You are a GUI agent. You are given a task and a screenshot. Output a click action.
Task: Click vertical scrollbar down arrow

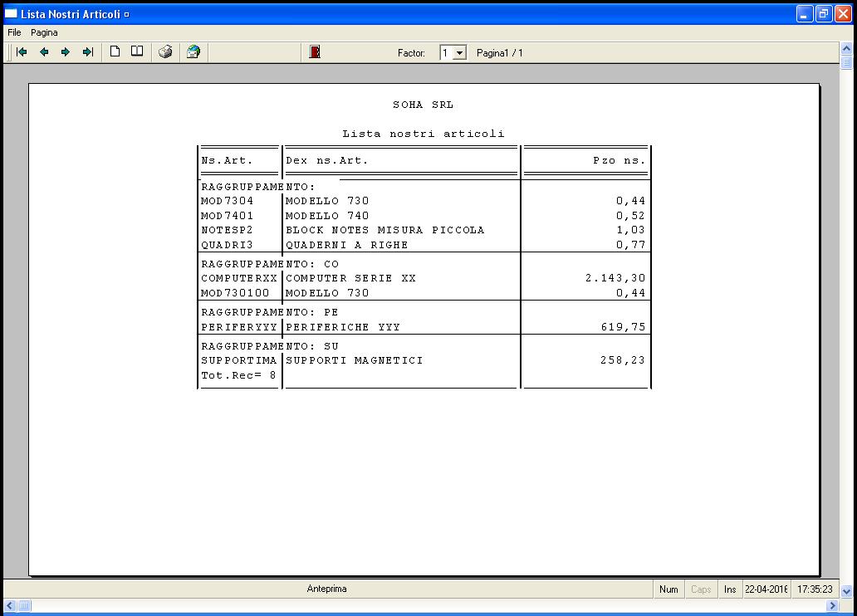846,591
